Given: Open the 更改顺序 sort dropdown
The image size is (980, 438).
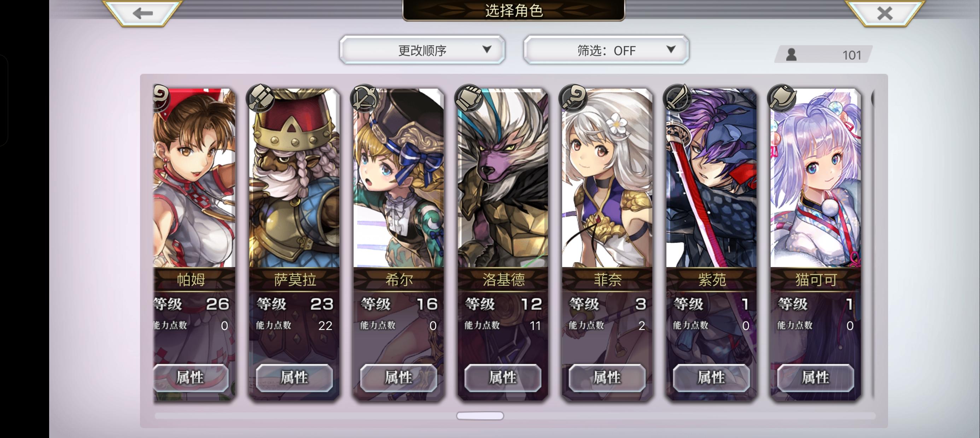Looking at the screenshot, I should click(x=422, y=50).
